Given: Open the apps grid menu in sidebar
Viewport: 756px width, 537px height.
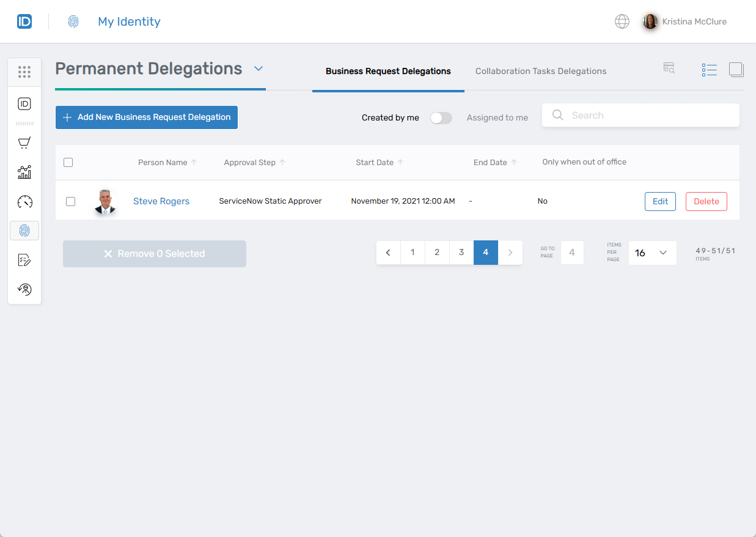Looking at the screenshot, I should point(24,72).
